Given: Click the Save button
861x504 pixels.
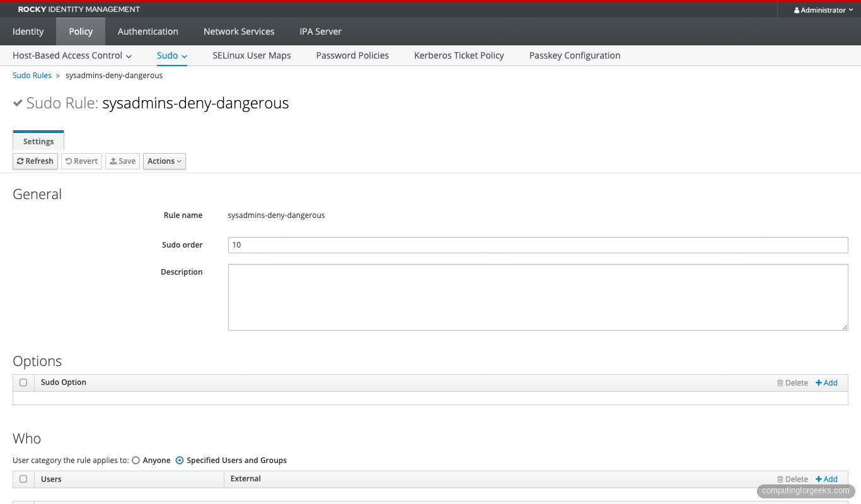Looking at the screenshot, I should (x=122, y=161).
